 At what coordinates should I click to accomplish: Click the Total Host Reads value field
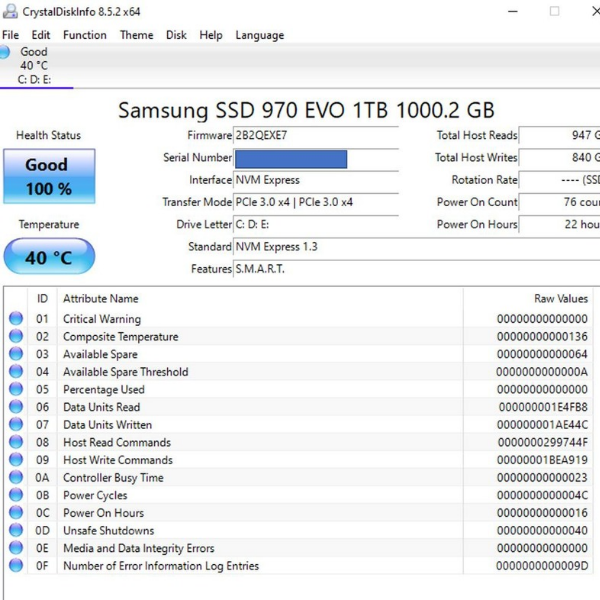pos(559,135)
